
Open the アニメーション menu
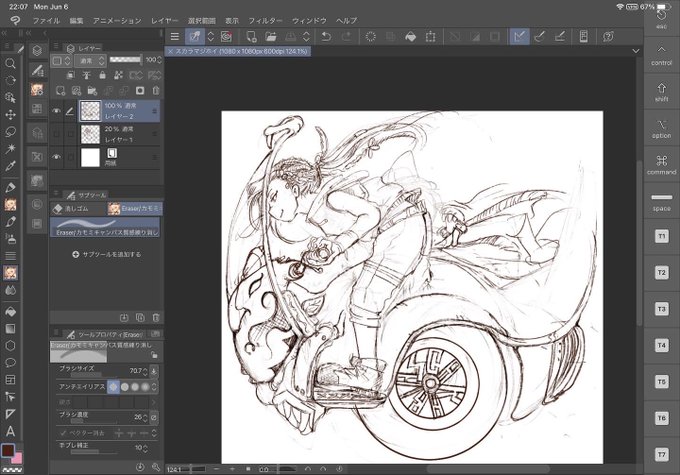(x=117, y=21)
